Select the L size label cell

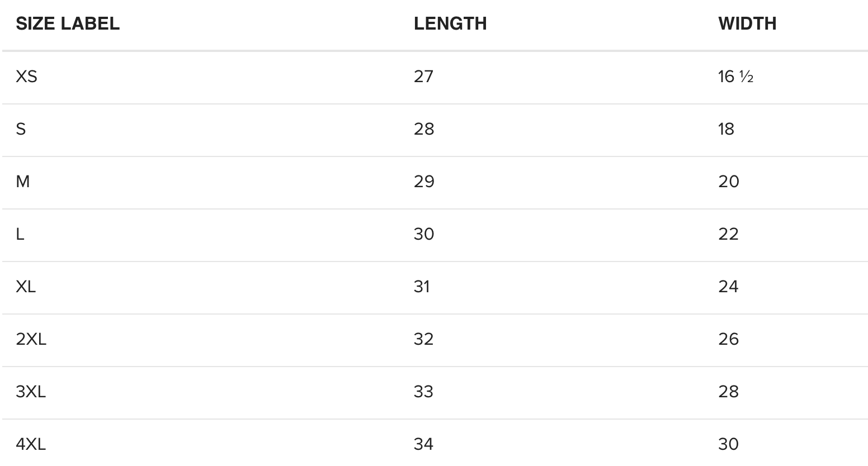20,234
